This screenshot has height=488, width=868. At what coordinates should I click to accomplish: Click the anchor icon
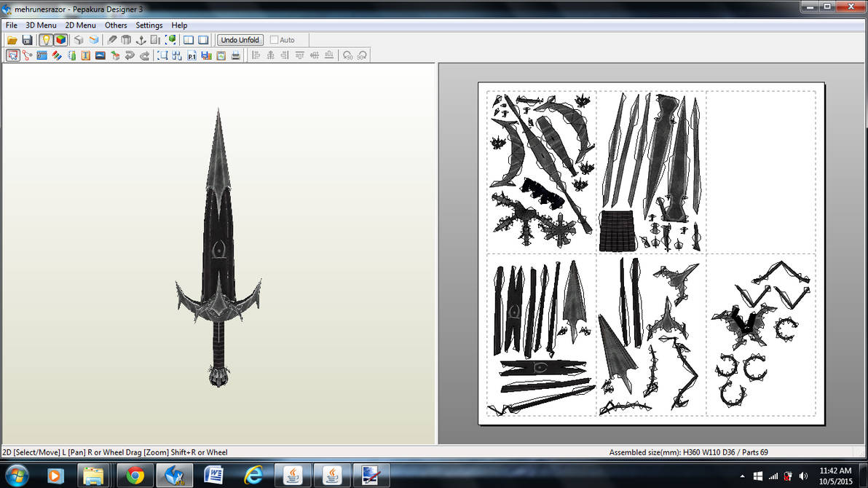[x=141, y=40]
